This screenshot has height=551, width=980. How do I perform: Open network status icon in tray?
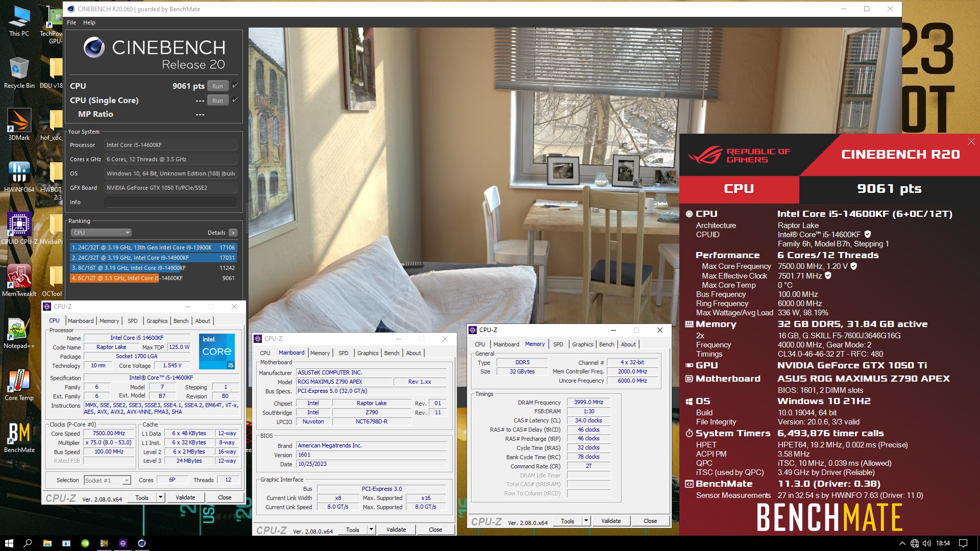point(915,543)
